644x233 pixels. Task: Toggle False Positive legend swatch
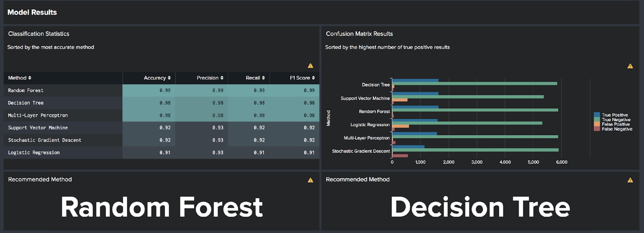tap(597, 124)
